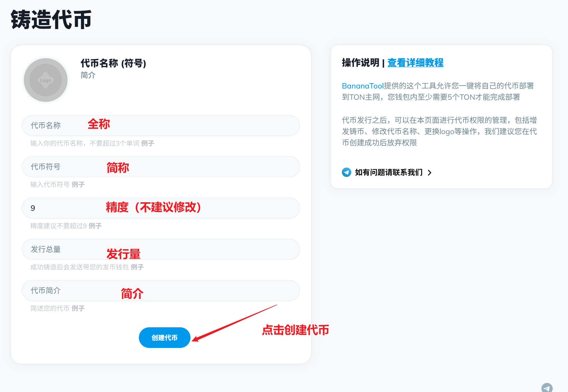This screenshot has height=392, width=568.
Task: Open the 查看详细教程 tutorial link
Action: [x=415, y=63]
